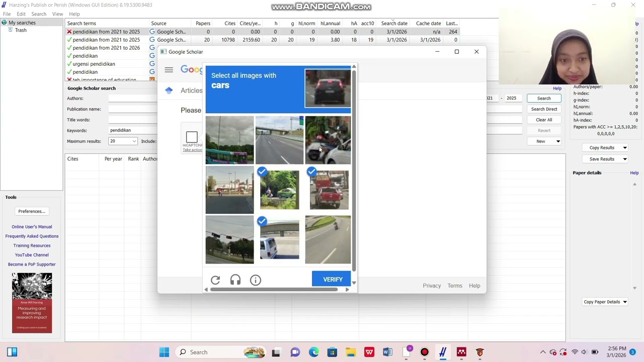This screenshot has height=362, width=644.
Task: Click end year field 2025
Action: pyautogui.click(x=513, y=98)
